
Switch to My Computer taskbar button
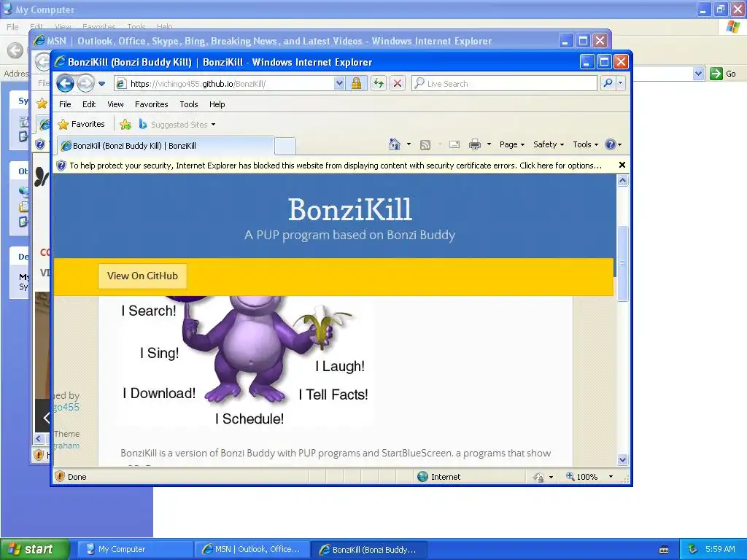click(x=135, y=549)
